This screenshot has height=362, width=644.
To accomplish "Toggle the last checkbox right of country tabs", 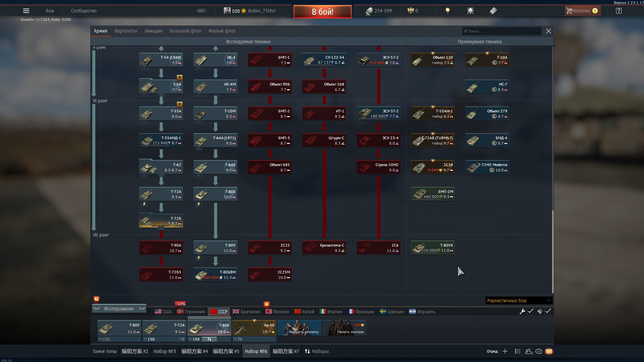I will coord(548,311).
